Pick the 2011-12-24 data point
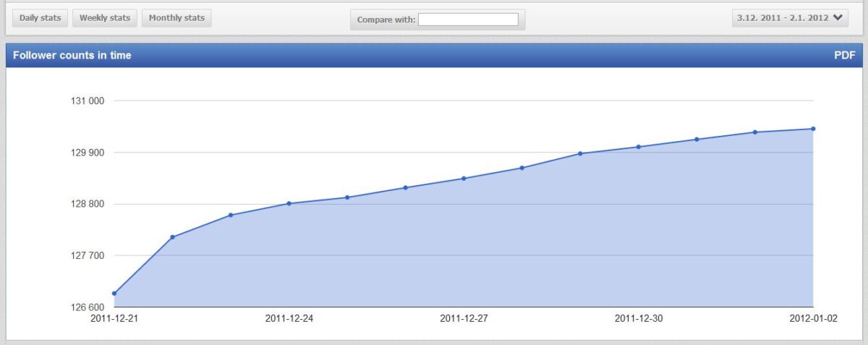Viewport: 868px width, 345px height. 289,203
